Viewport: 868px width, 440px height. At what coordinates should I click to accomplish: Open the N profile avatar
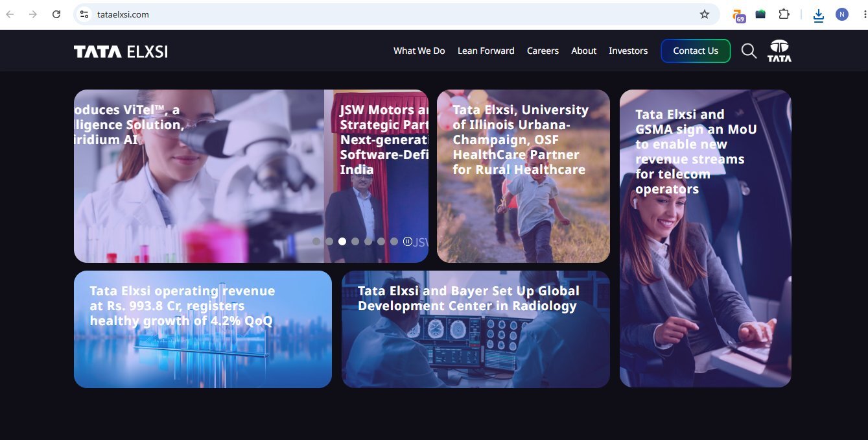point(842,14)
